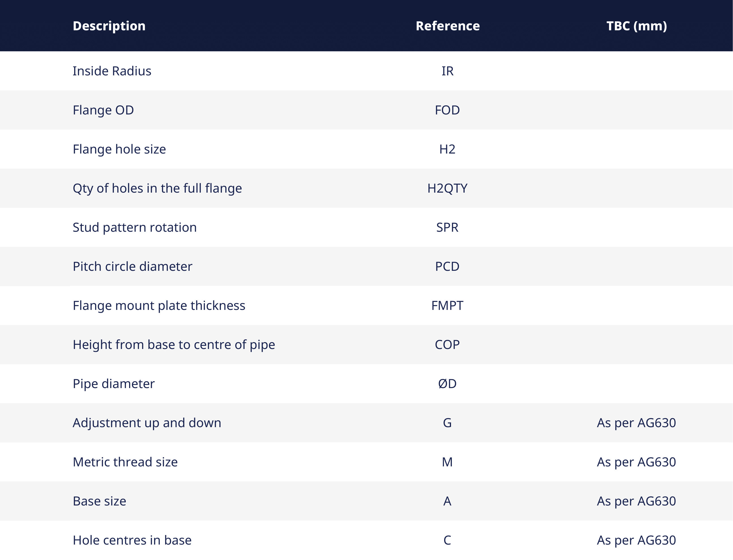Click "As per AG630" in Hole centres row
Screen dimensions: 733x560
(x=636, y=540)
